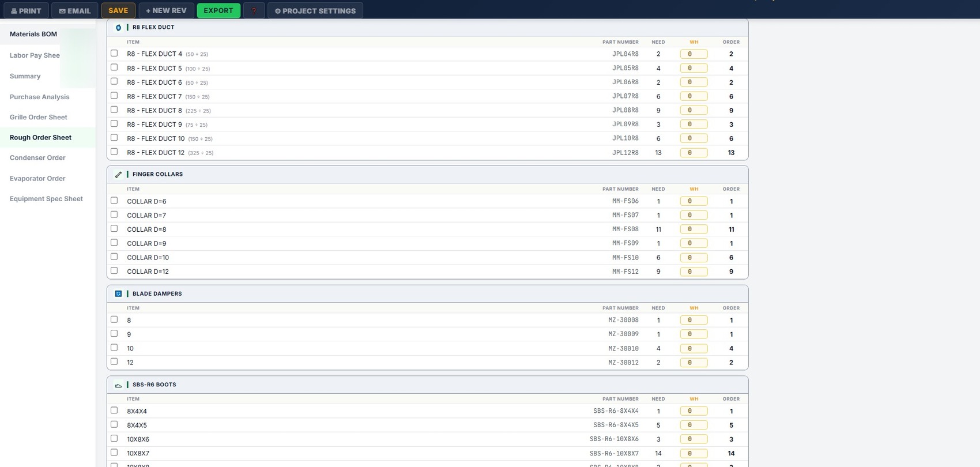
Task: Tick the blade damper 9 checkbox
Action: tap(114, 333)
